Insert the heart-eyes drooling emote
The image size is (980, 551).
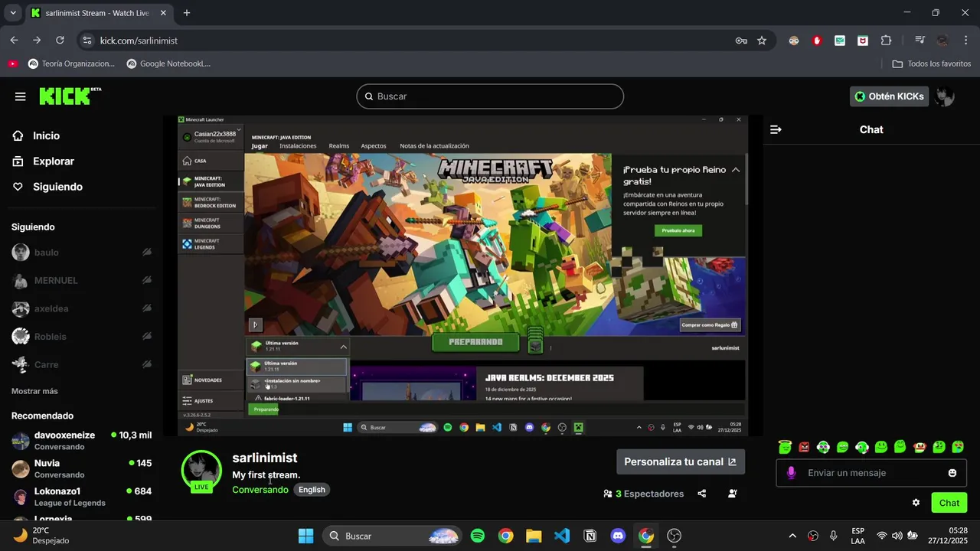[958, 447]
